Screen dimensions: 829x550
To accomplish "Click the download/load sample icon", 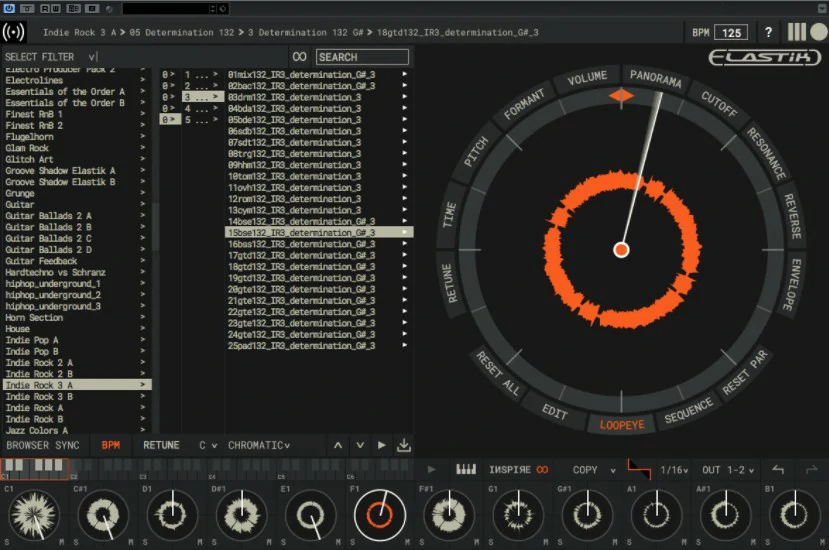I will pos(404,445).
